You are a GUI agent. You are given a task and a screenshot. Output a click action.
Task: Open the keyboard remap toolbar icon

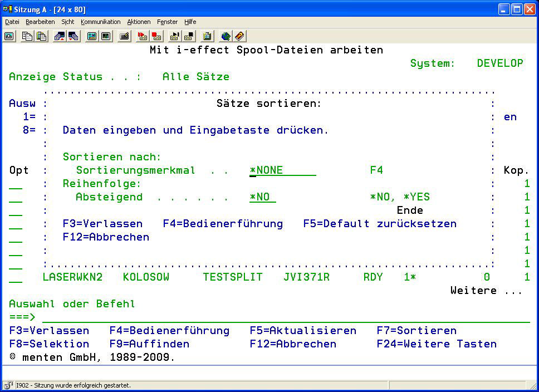[125, 36]
